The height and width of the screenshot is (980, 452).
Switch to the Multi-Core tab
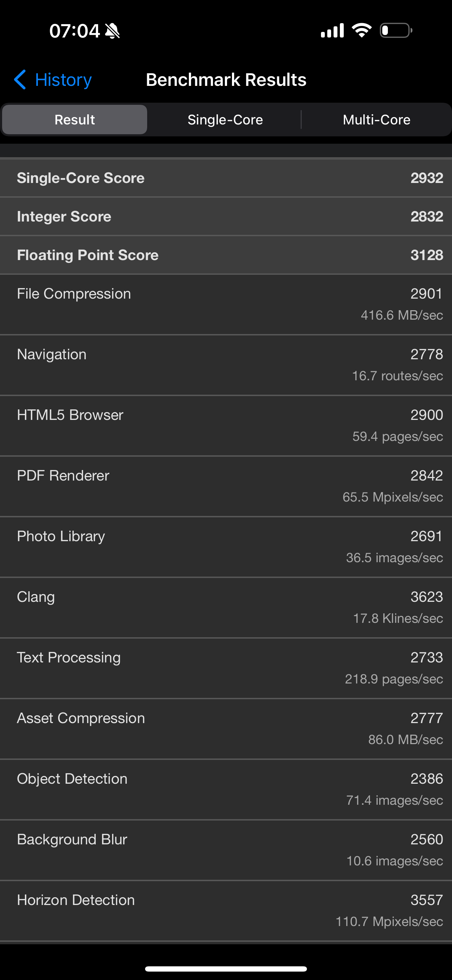tap(376, 120)
